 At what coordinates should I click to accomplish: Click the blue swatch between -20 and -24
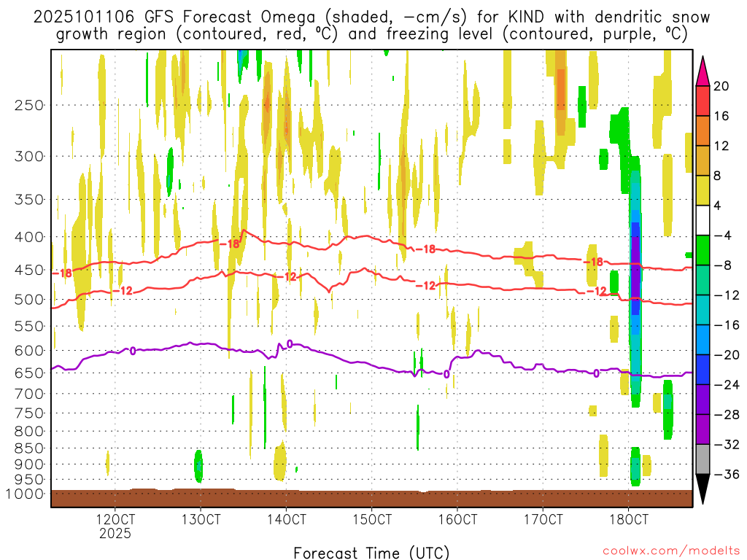[x=703, y=370]
